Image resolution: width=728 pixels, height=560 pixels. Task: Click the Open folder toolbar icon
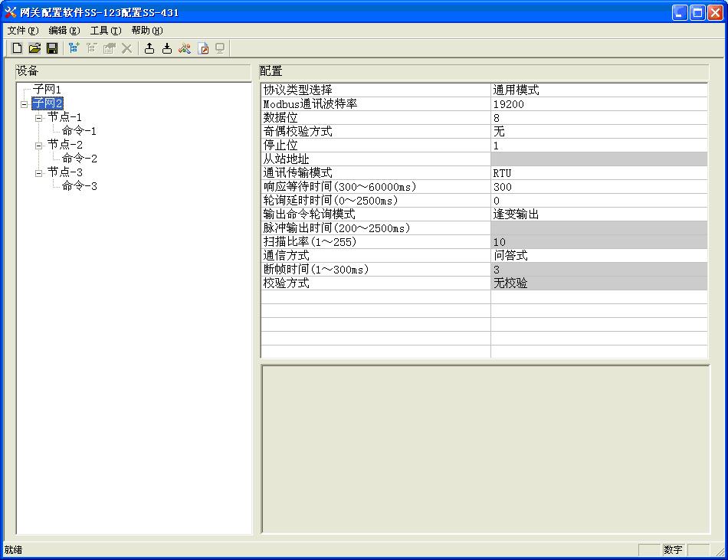coord(34,48)
